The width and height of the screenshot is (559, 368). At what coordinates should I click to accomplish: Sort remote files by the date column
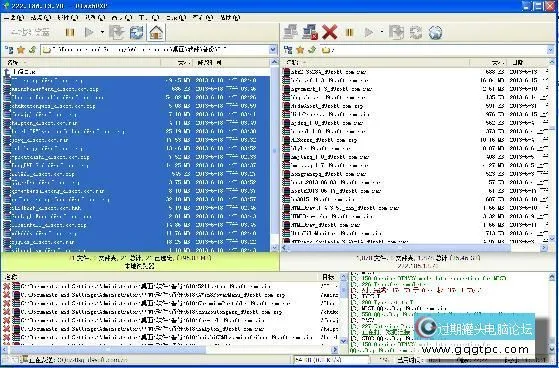[528, 63]
